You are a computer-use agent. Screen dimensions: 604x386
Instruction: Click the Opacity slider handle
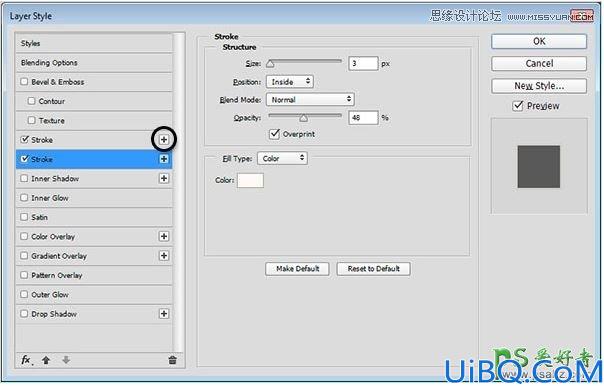304,118
